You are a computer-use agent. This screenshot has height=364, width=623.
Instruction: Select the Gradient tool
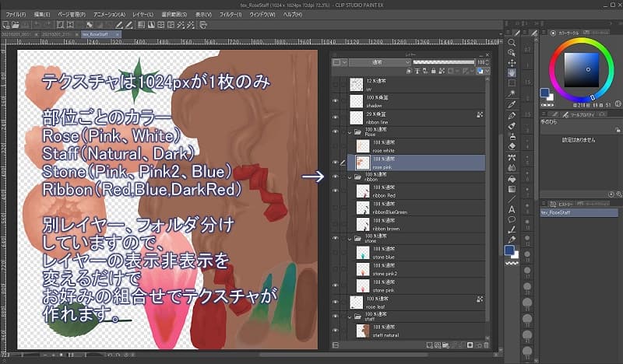pyautogui.click(x=512, y=189)
